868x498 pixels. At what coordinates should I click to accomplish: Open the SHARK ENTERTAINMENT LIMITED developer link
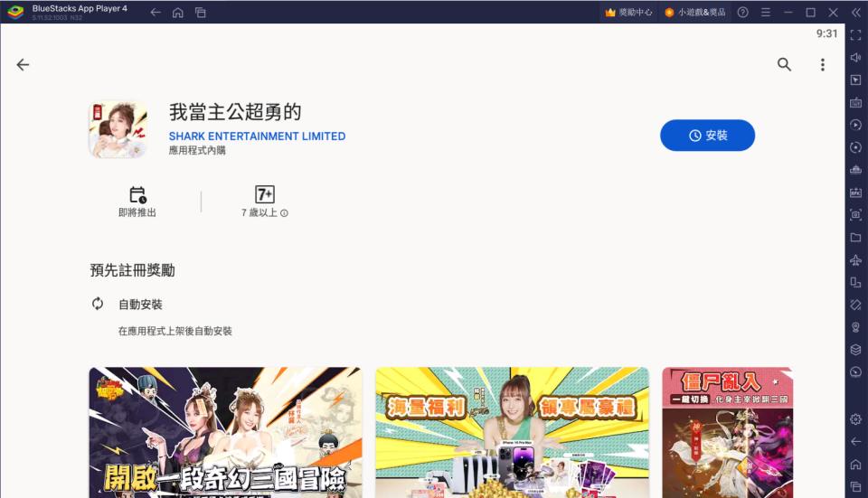(x=257, y=136)
